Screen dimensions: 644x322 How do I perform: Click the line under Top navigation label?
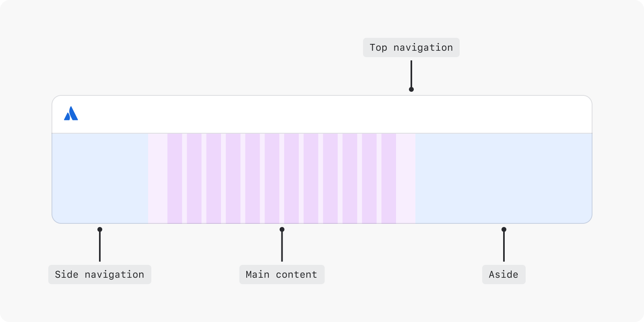(x=411, y=74)
